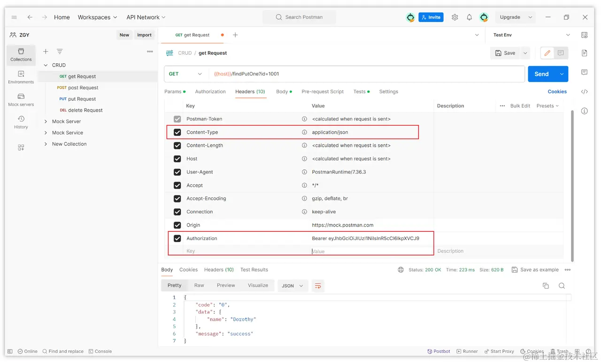Open the hamburger menu
601x364 pixels.
click(14, 17)
